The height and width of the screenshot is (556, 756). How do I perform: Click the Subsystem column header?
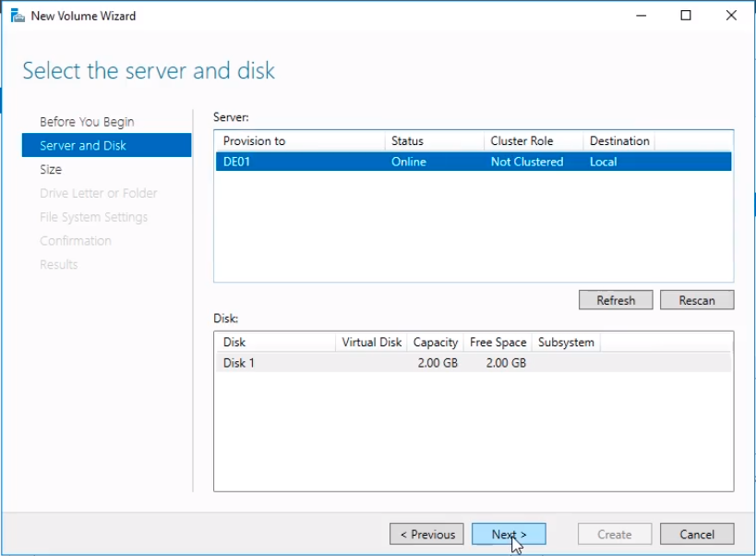click(566, 343)
